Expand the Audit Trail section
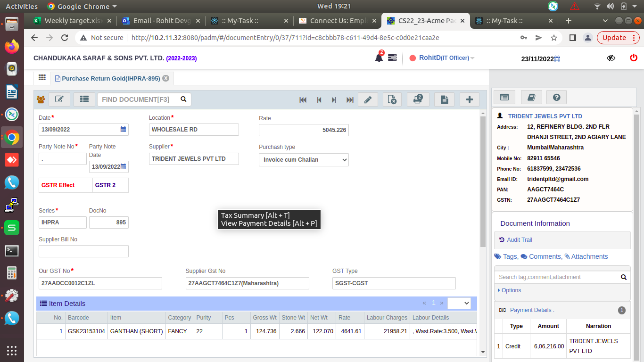This screenshot has width=644, height=362. (516, 240)
